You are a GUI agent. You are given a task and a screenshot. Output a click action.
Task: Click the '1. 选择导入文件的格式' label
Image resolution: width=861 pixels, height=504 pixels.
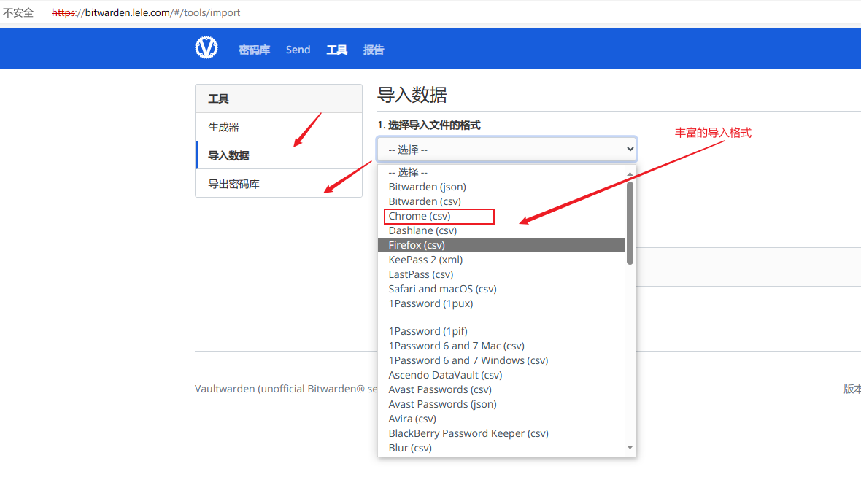[429, 125]
